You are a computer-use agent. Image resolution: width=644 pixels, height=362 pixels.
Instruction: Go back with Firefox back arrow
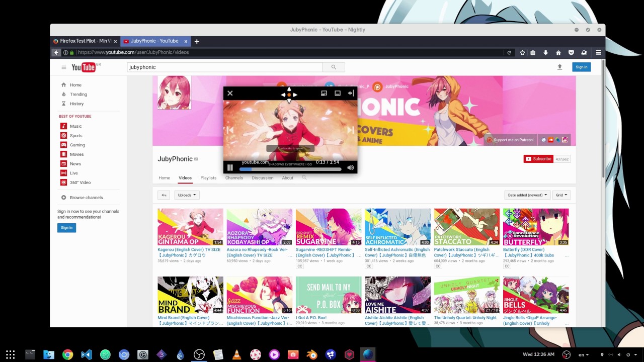(x=56, y=52)
